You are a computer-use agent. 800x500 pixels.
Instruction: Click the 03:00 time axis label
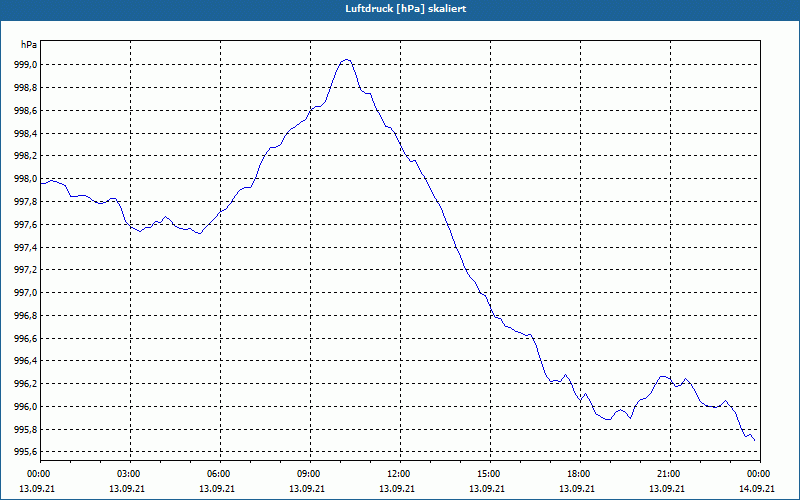[130, 474]
